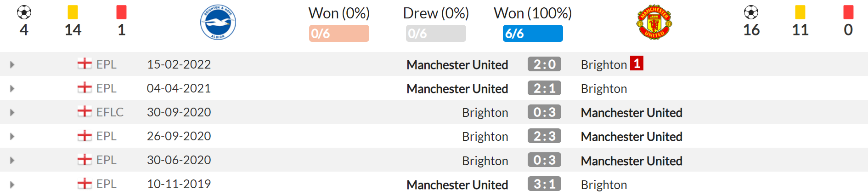This screenshot has width=868, height=196.
Task: Click Manchester United's goals football icon
Action: 751,12
